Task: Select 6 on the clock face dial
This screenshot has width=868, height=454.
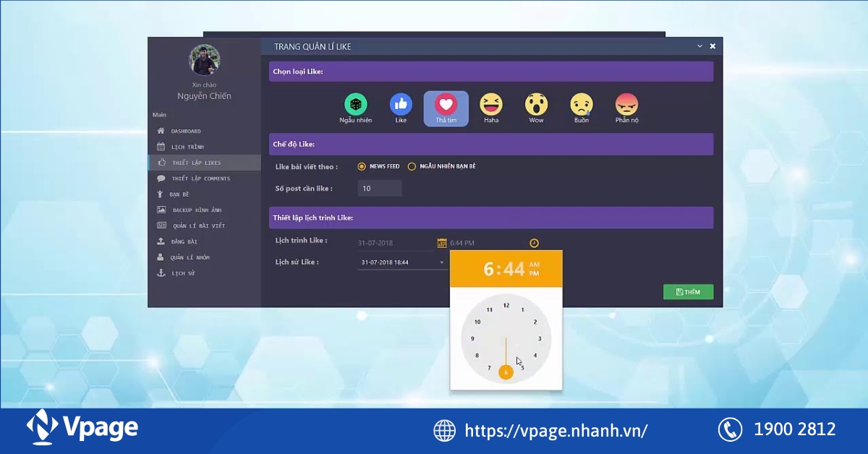Action: (x=506, y=372)
